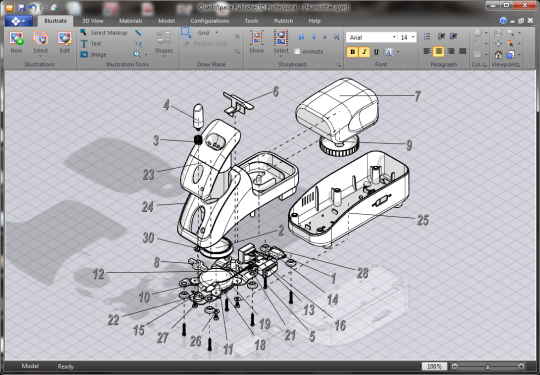540x375 pixels.
Task: Open the storyboard Select dropdown
Action: point(281,56)
